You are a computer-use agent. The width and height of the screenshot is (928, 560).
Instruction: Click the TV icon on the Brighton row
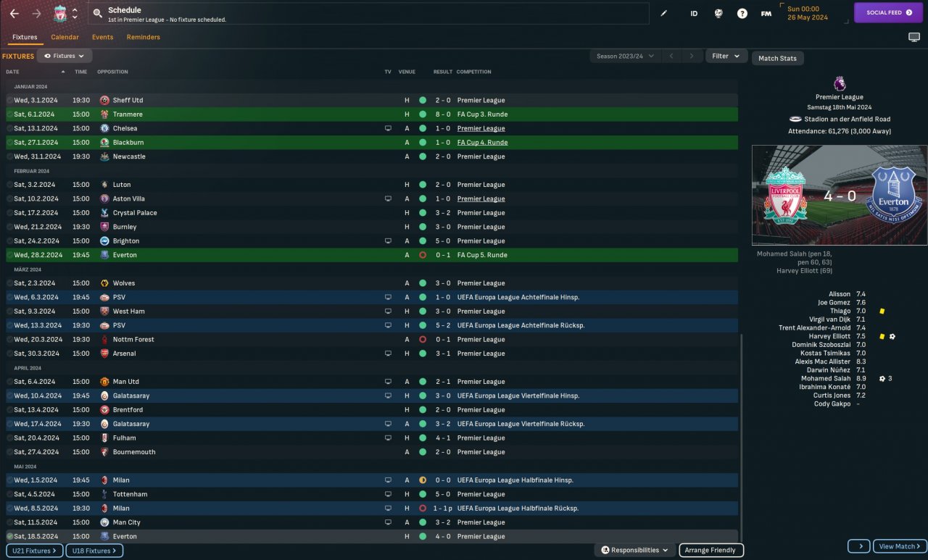tap(388, 241)
